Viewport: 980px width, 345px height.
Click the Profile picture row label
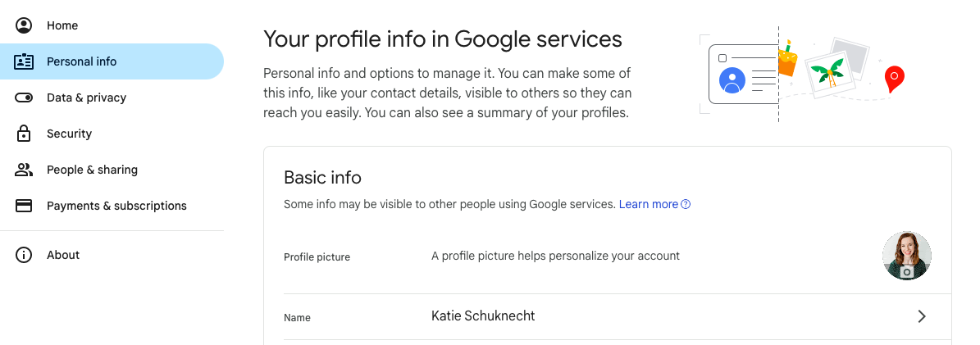click(317, 257)
